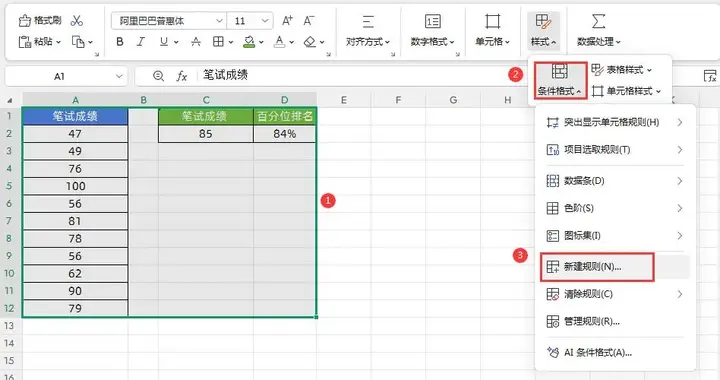Click the Font color A icon
Viewport: 720px width, 380px height.
click(x=279, y=42)
